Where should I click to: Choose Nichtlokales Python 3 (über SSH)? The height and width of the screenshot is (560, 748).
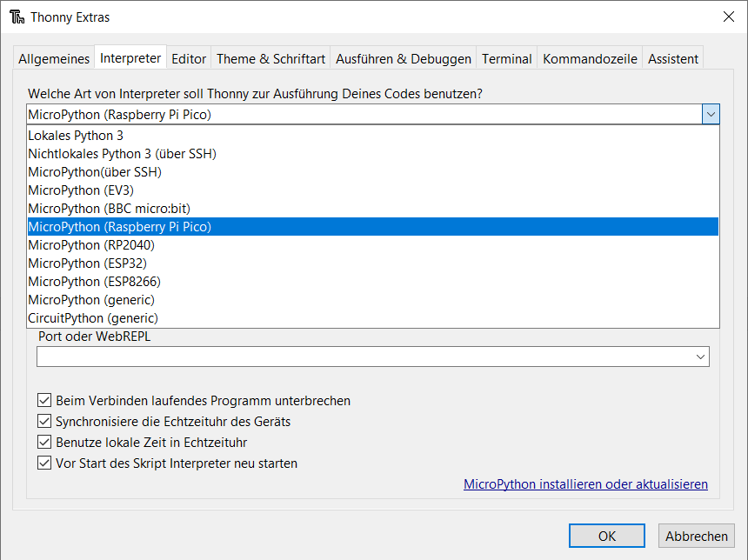pyautogui.click(x=373, y=154)
